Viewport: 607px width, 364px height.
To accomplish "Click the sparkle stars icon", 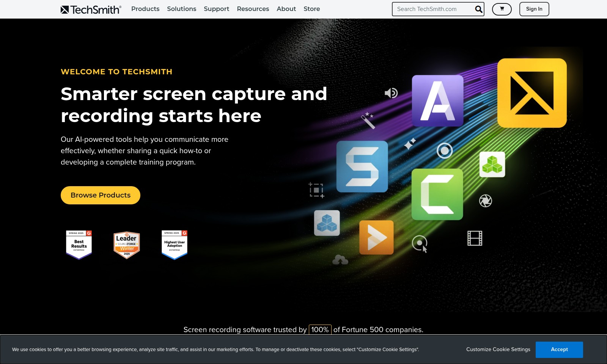I will pos(410,144).
